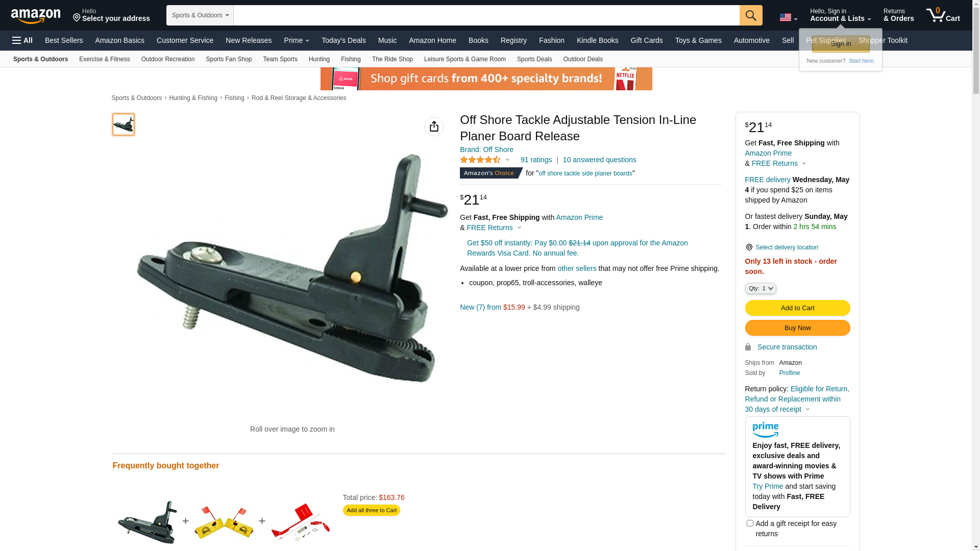This screenshot has width=980, height=551.
Task: Open Today's Deals menu item
Action: (x=344, y=40)
